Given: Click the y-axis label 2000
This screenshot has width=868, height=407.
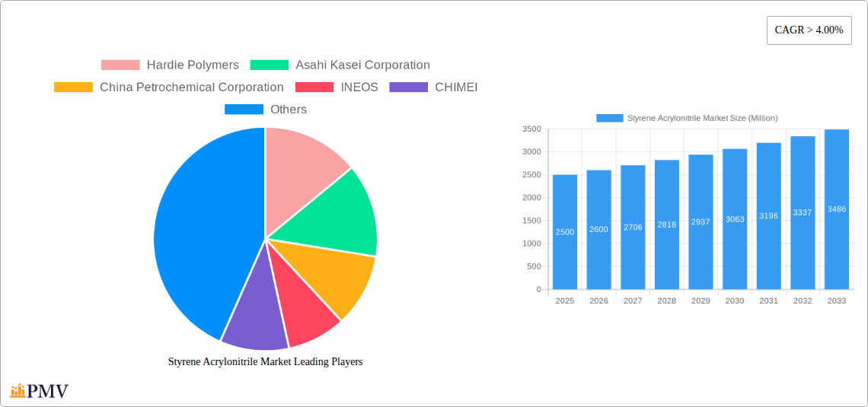Looking at the screenshot, I should [x=531, y=198].
